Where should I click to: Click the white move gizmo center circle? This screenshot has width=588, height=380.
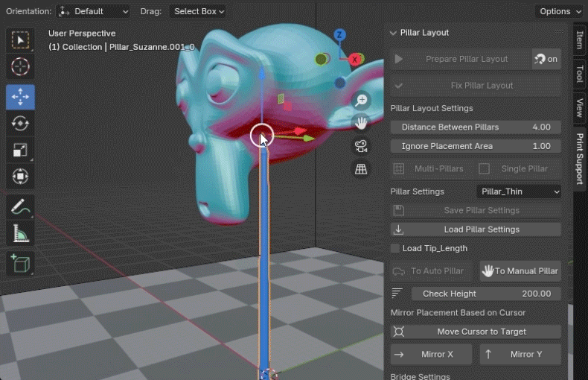(x=262, y=136)
